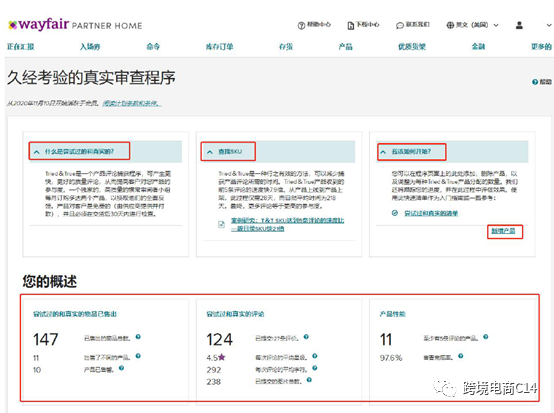Open the download center document icon

pos(351,25)
